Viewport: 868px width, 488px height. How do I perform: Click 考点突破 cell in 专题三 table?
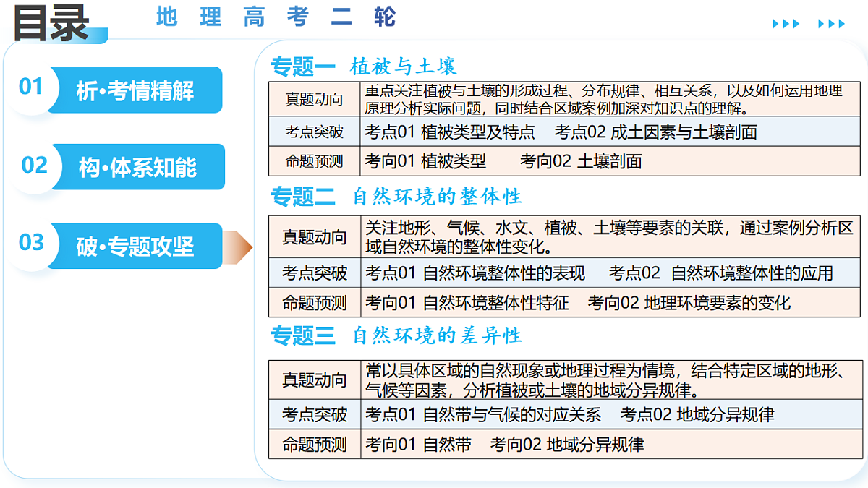(315, 414)
